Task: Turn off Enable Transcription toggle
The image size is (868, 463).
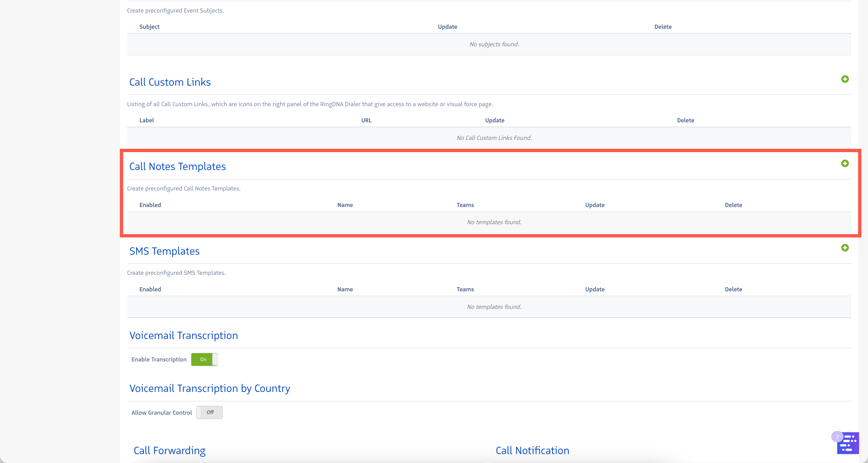Action: tap(204, 359)
